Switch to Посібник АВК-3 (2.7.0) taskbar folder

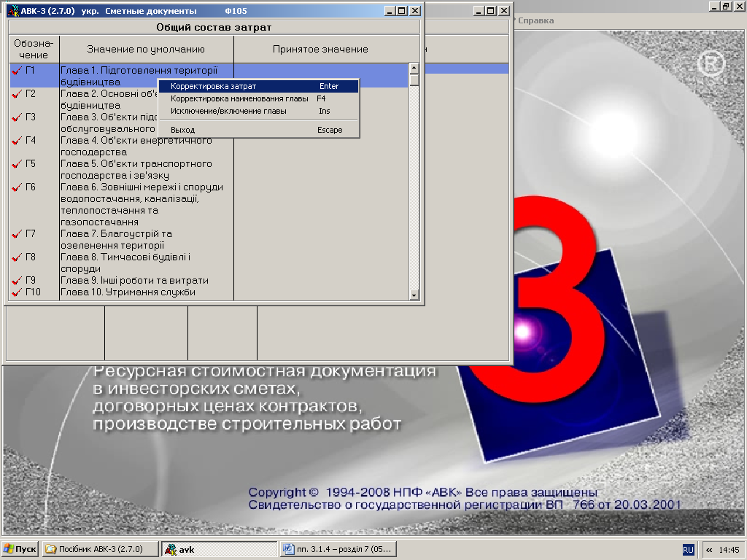[x=100, y=549]
